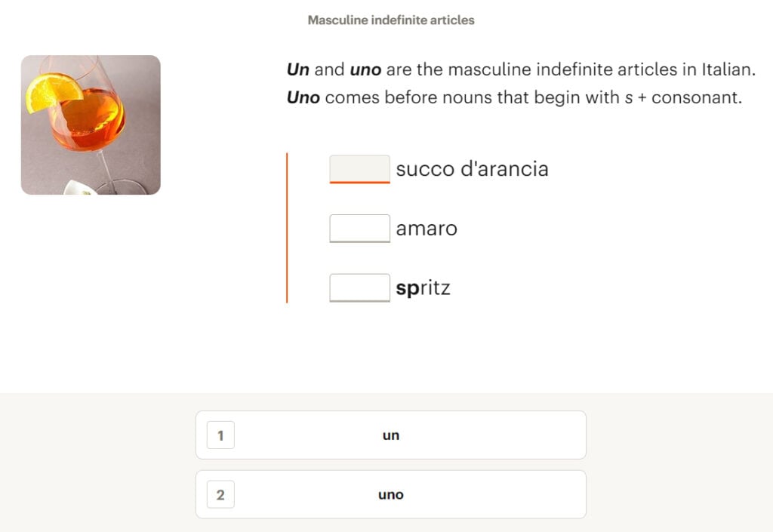Click the blank preceding "spritz"
This screenshot has height=532, width=773.
point(359,287)
